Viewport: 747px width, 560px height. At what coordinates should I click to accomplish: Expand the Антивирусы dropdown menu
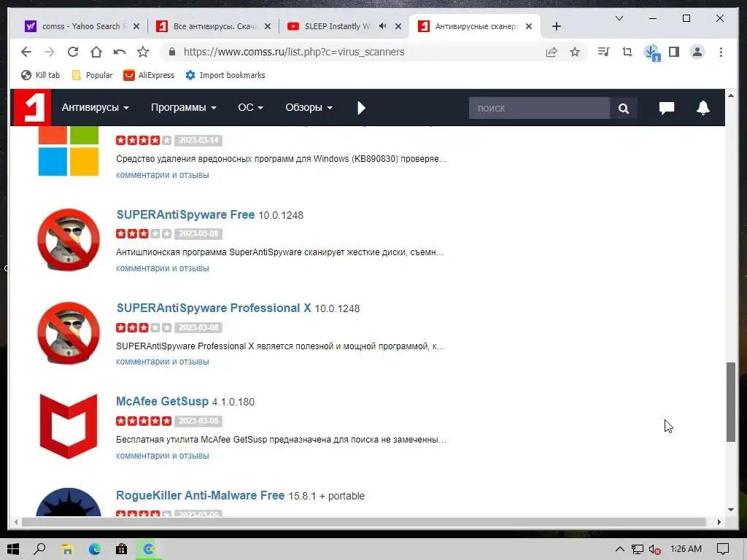96,108
